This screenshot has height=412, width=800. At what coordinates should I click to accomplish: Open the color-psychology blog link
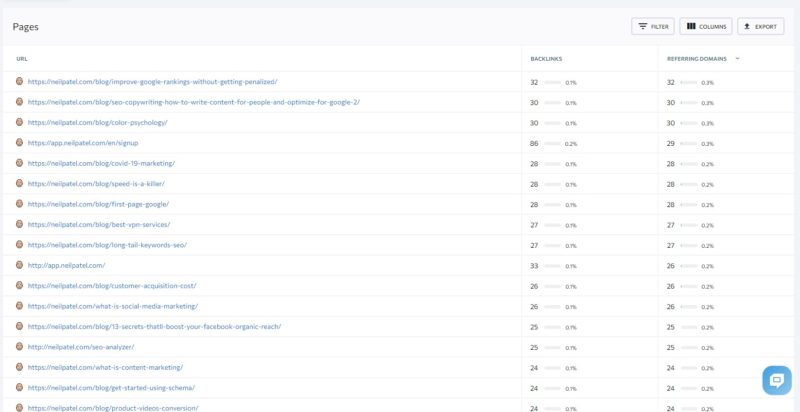[x=97, y=122]
